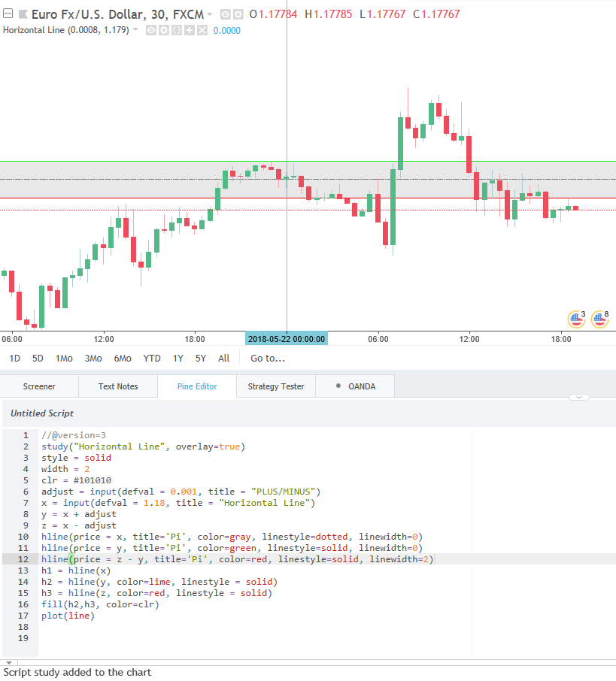The width and height of the screenshot is (616, 681).
Task: Expand the Horizontal Line indicator dropdown arrow
Action: (x=135, y=30)
